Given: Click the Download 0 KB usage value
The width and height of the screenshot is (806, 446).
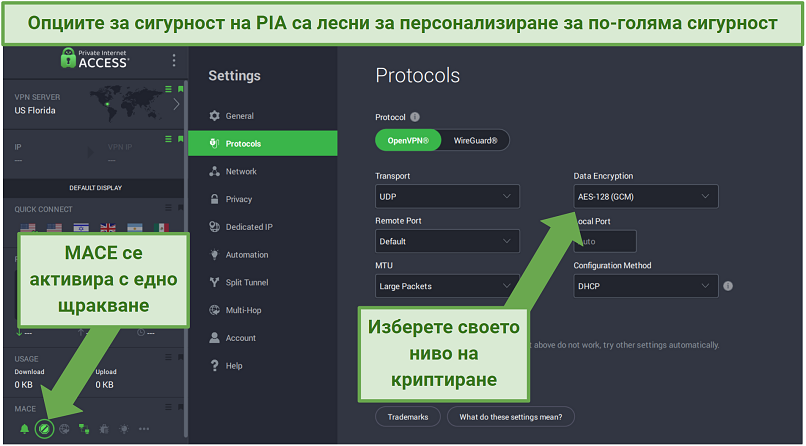Looking at the screenshot, I should click(24, 385).
